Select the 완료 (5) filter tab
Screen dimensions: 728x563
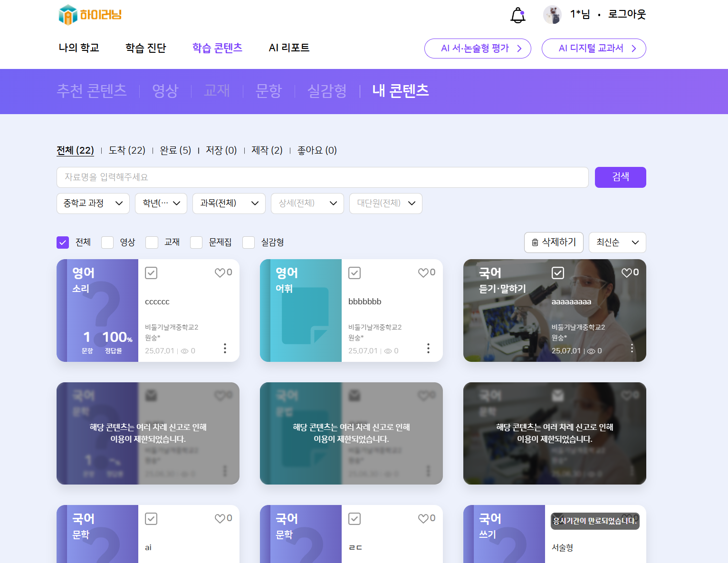click(175, 150)
